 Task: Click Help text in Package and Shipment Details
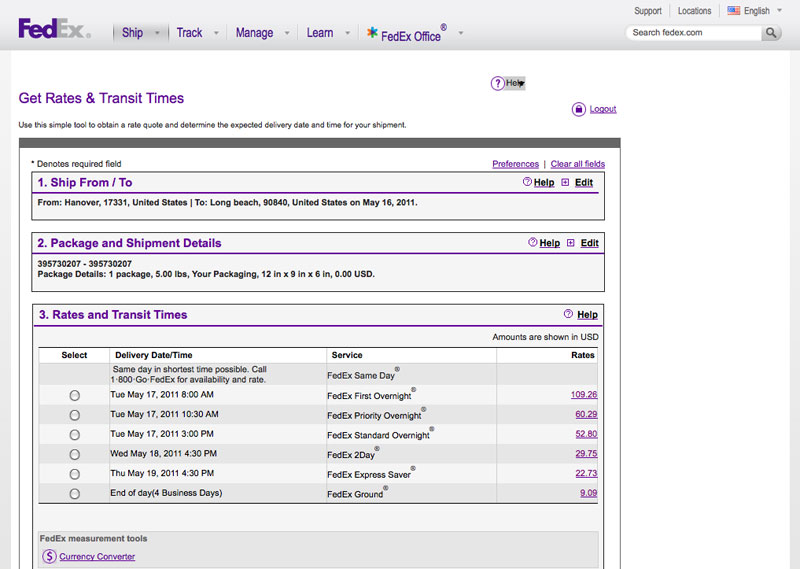coord(549,243)
